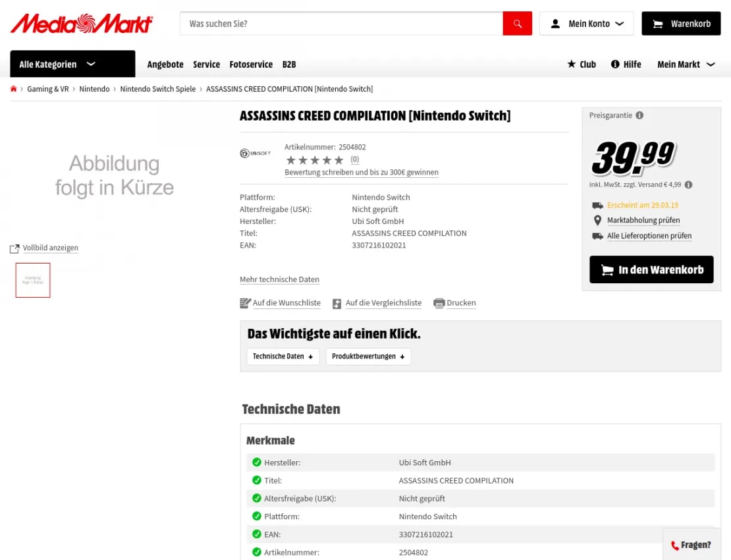
Task: Click the red search magnifier button
Action: (x=517, y=24)
